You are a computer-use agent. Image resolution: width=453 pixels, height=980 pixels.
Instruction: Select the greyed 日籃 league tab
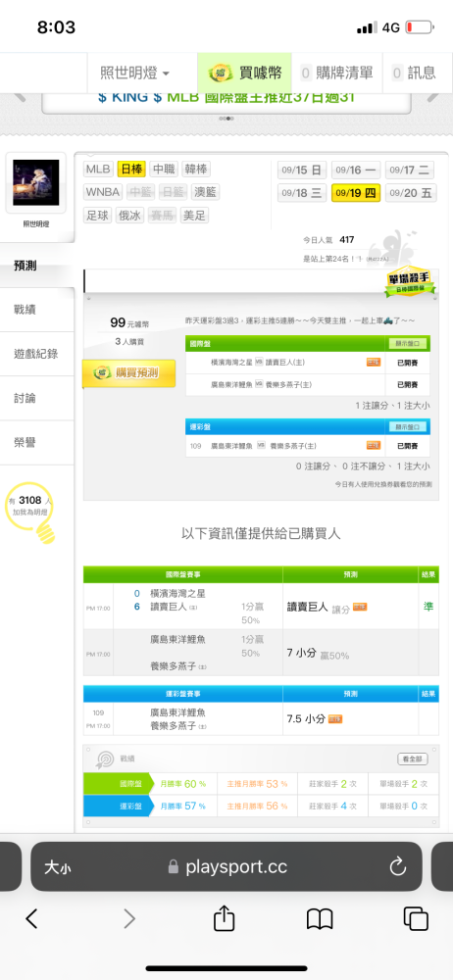(173, 192)
